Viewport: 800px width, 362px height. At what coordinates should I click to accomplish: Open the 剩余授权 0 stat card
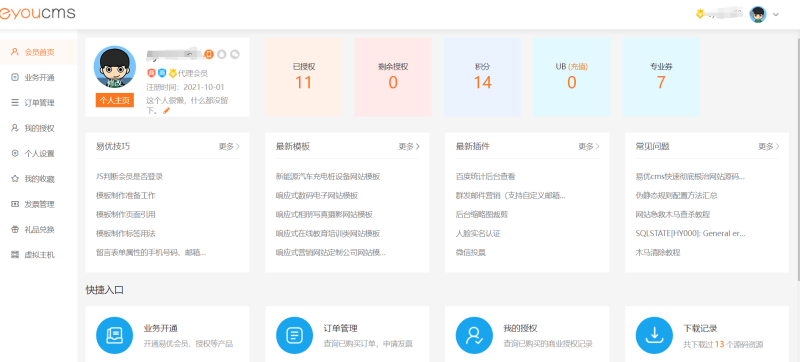393,77
